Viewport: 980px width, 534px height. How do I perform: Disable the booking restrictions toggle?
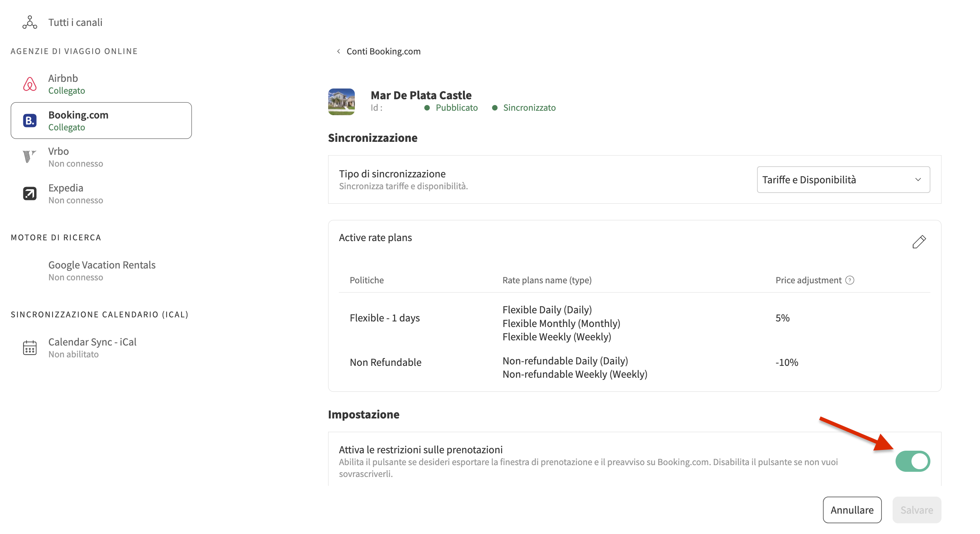tap(912, 461)
